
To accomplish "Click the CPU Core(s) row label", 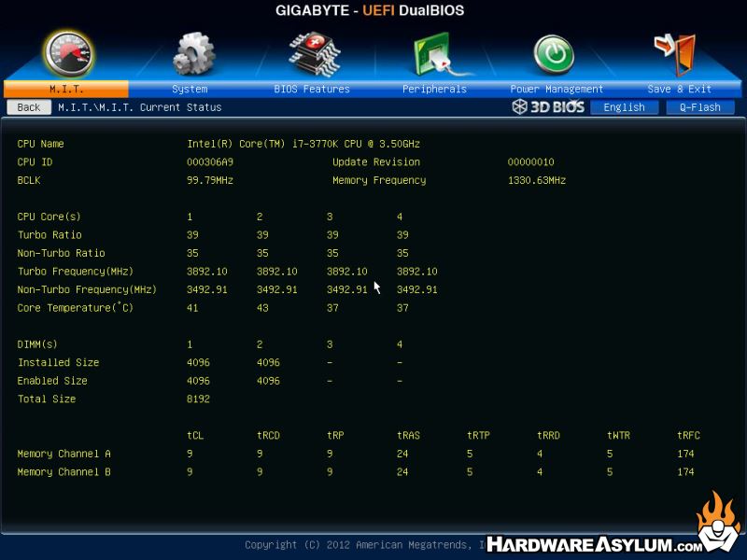I will [49, 217].
